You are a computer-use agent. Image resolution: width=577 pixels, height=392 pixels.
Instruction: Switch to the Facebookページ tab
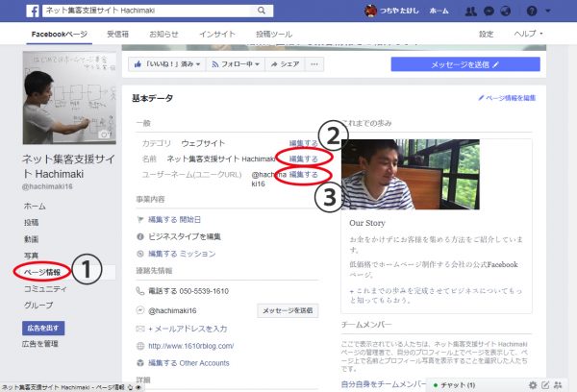(60, 35)
